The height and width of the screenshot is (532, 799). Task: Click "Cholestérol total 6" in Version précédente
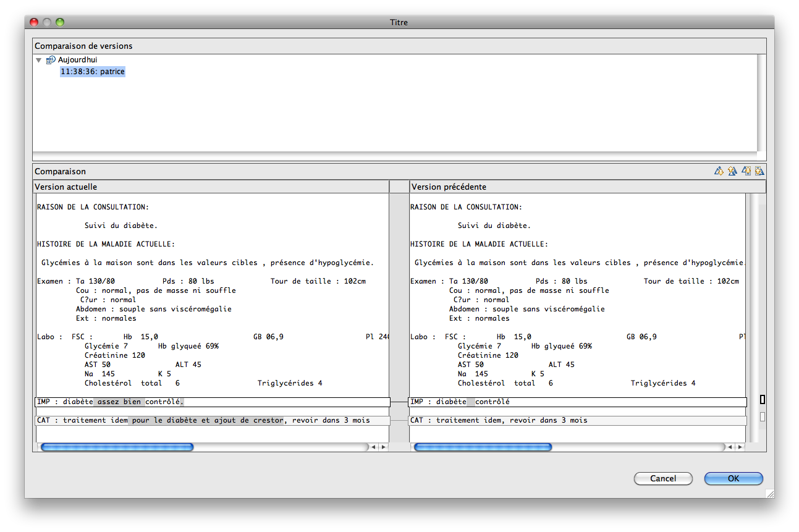click(x=505, y=383)
